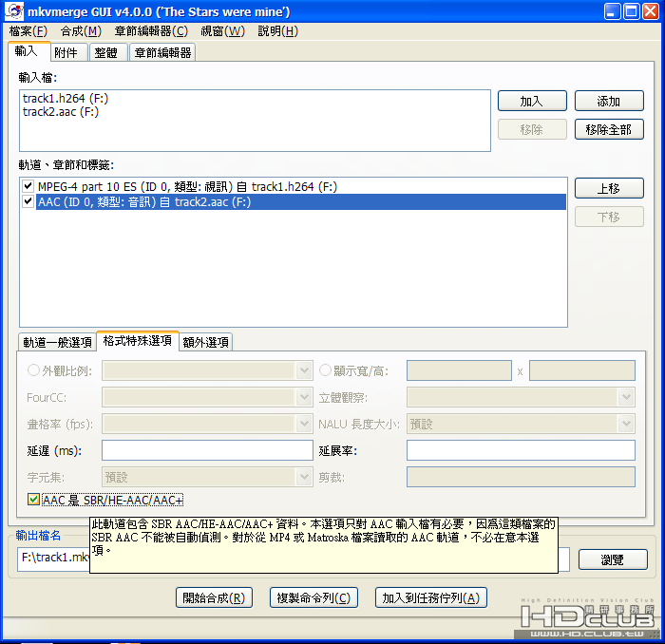Click the 瀏覽 button
This screenshot has width=665, height=644.
pyautogui.click(x=613, y=559)
